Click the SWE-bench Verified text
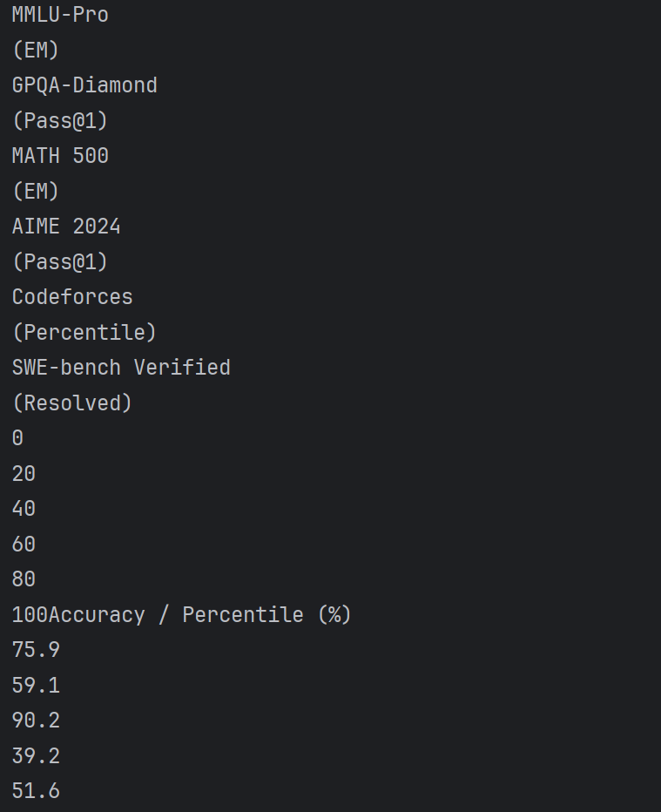 (121, 367)
